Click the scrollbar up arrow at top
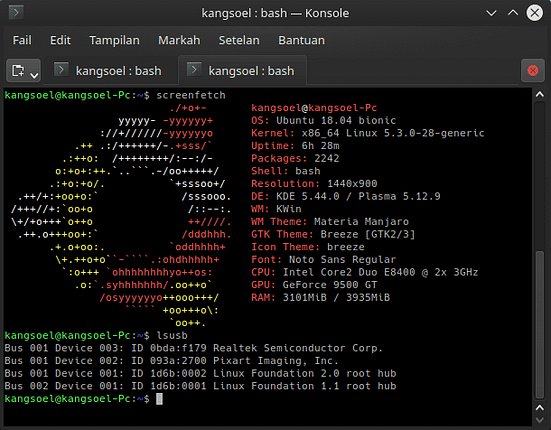 (x=540, y=94)
